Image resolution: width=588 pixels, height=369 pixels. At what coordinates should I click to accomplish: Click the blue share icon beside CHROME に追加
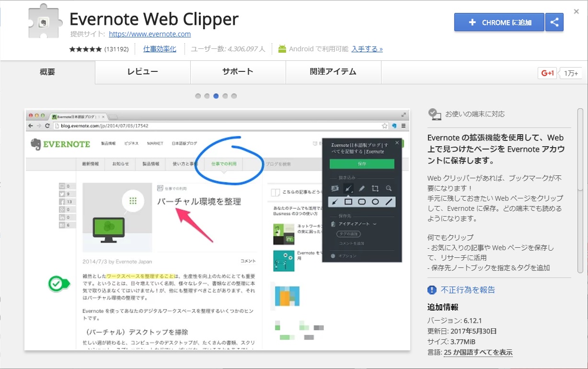tap(554, 22)
